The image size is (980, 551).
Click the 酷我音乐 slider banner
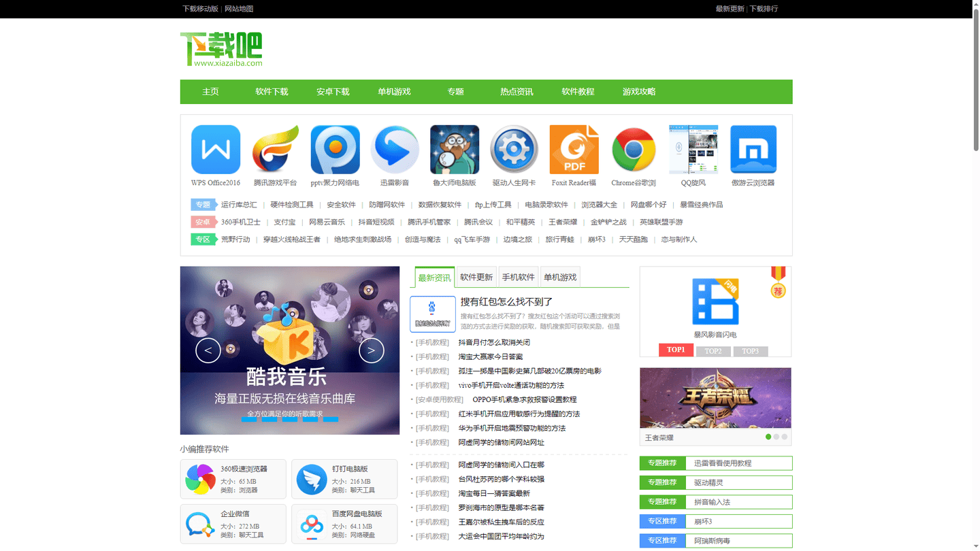click(290, 350)
